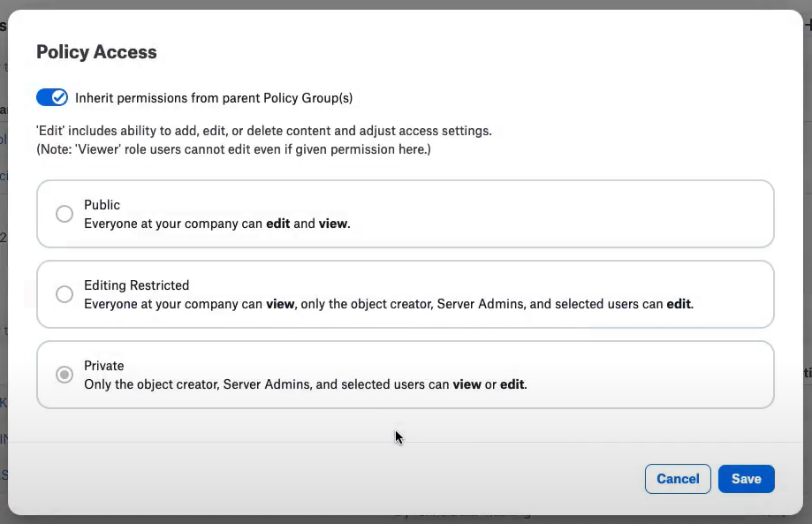Select the Private radio button
The width and height of the screenshot is (812, 524).
click(x=65, y=375)
